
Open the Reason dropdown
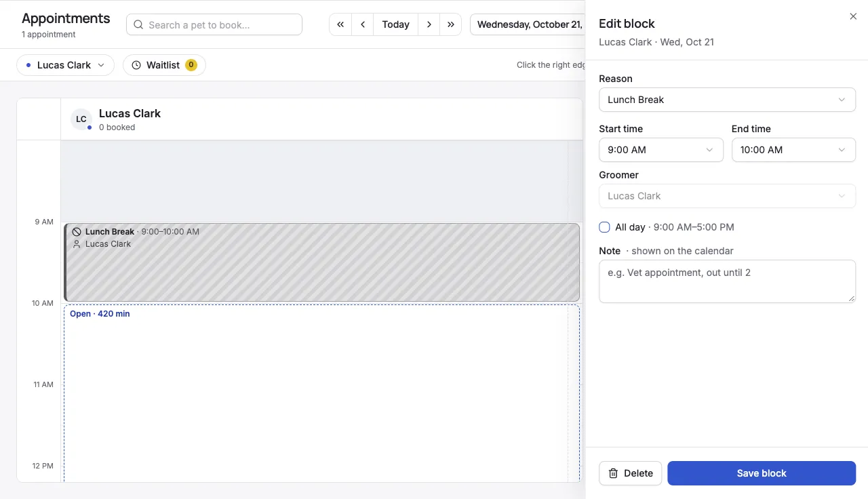(727, 100)
